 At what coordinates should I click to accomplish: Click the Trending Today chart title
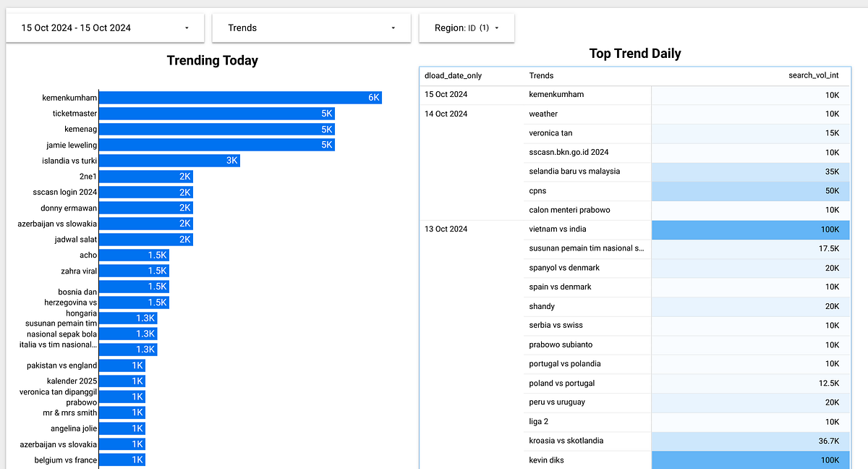pos(212,61)
